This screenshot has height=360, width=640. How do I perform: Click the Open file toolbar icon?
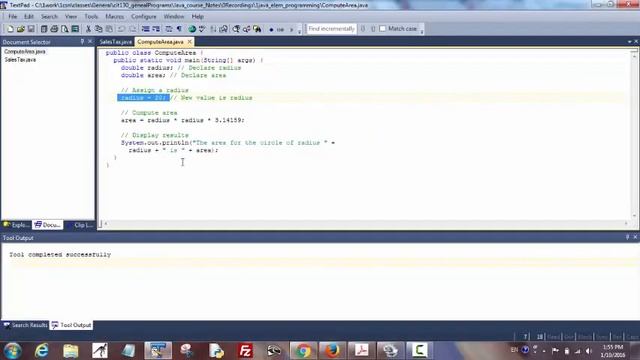pyautogui.click(x=20, y=29)
